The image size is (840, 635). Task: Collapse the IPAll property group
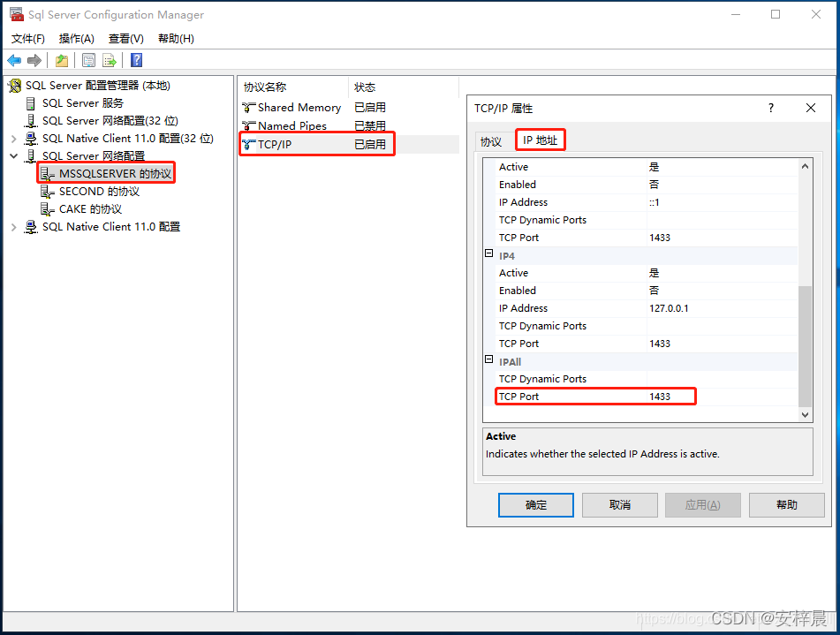(488, 359)
